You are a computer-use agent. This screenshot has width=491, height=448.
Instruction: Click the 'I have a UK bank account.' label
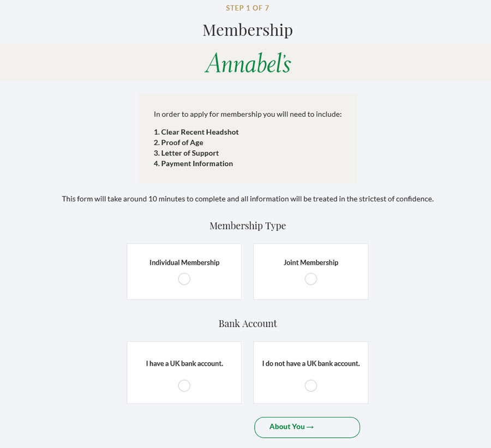click(184, 363)
